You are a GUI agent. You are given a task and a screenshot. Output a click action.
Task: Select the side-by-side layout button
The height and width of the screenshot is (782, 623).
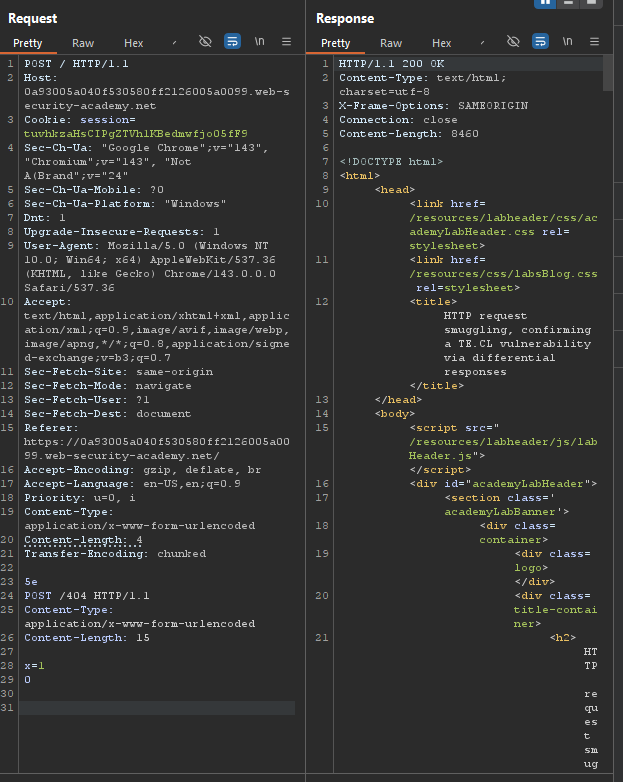pyautogui.click(x=545, y=3)
